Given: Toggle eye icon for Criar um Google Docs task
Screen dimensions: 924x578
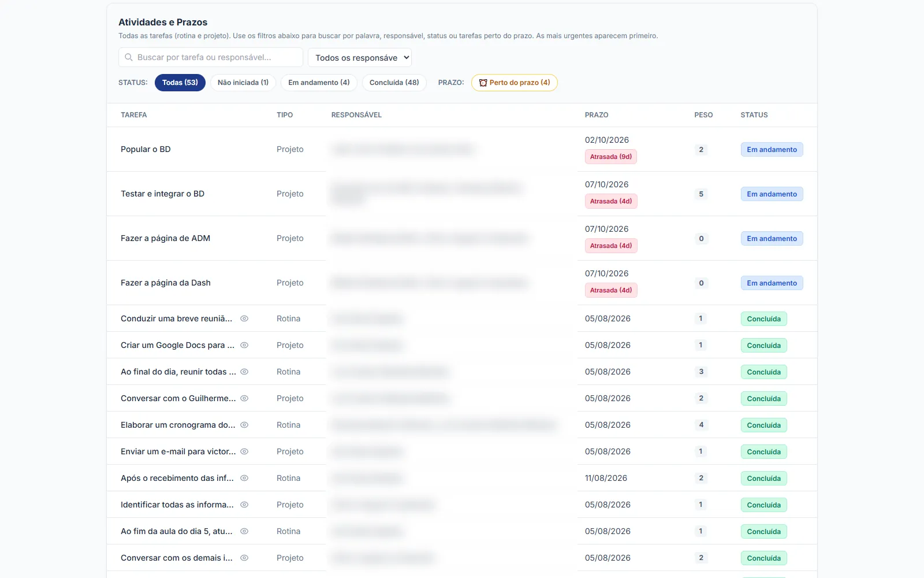Looking at the screenshot, I should pyautogui.click(x=244, y=345).
